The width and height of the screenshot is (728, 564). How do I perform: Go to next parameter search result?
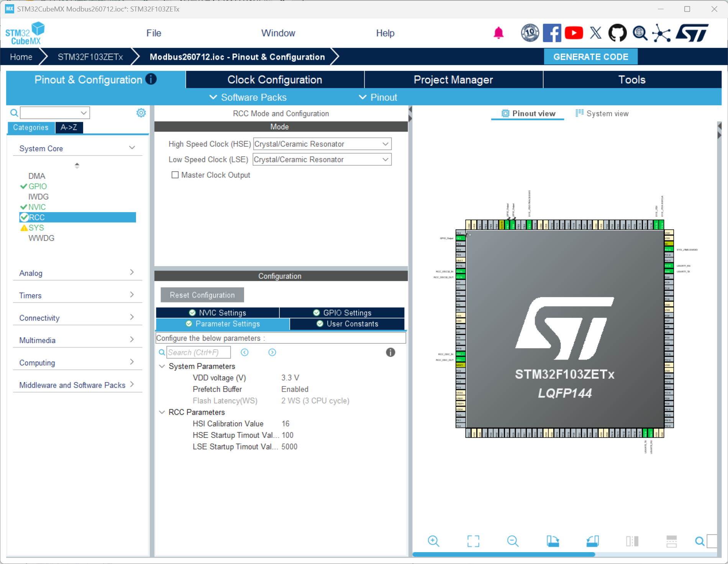[x=272, y=352]
